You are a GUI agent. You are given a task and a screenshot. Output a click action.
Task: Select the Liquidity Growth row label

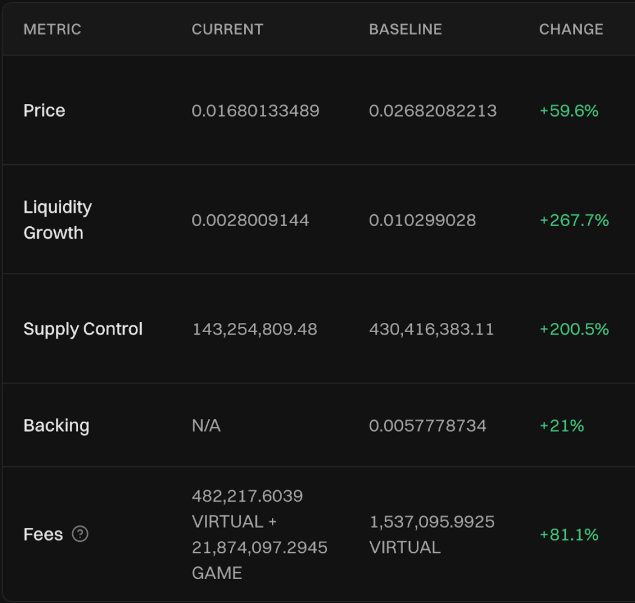pos(57,220)
